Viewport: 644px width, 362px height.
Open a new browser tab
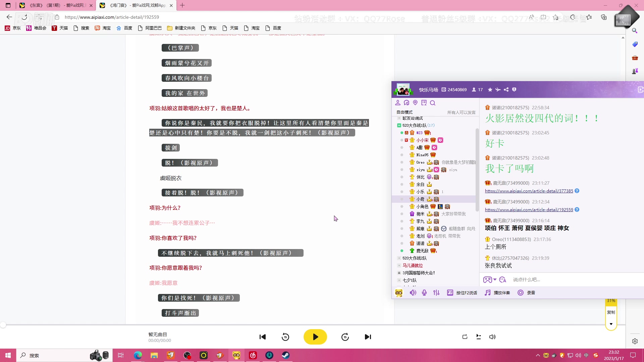point(182,5)
